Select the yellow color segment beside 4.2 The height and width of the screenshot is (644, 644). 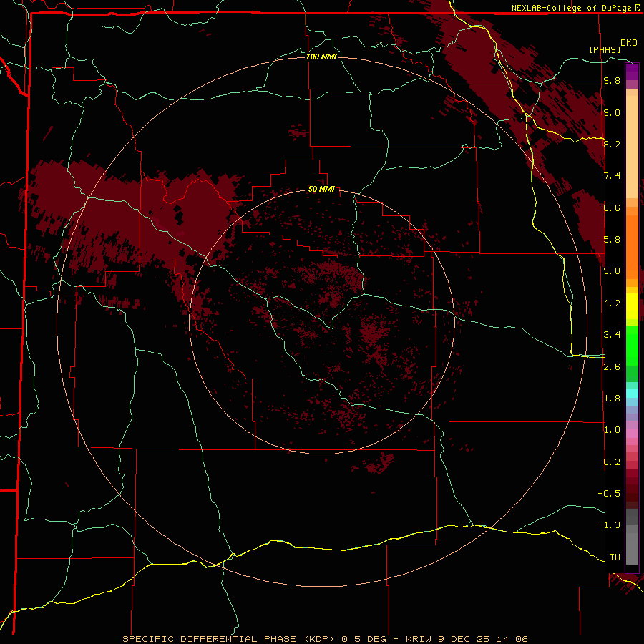pyautogui.click(x=632, y=306)
